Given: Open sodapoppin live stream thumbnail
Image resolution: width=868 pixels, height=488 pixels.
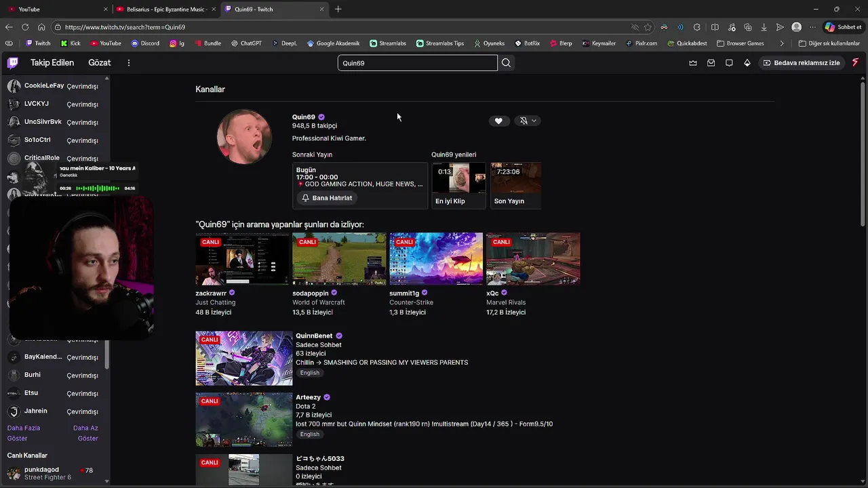Looking at the screenshot, I should (x=339, y=259).
